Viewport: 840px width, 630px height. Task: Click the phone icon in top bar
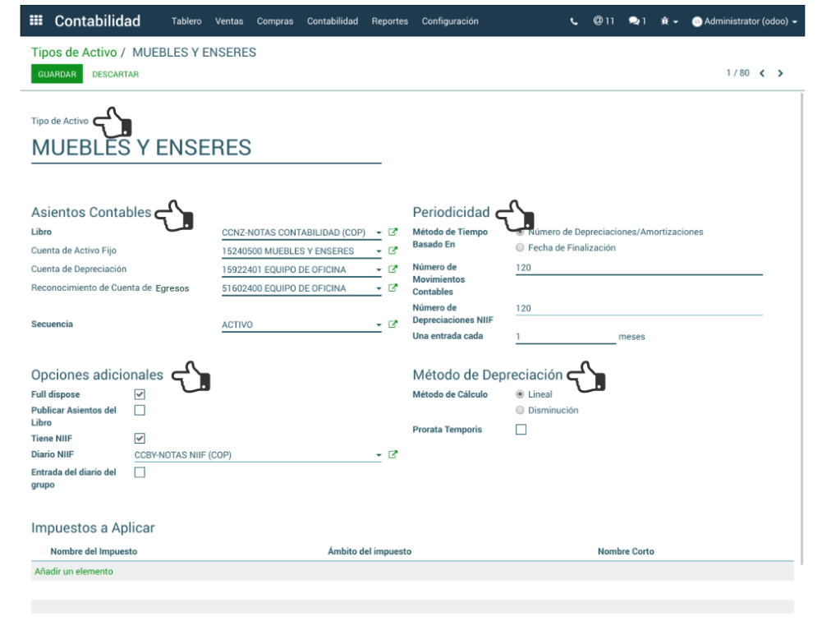tap(574, 21)
